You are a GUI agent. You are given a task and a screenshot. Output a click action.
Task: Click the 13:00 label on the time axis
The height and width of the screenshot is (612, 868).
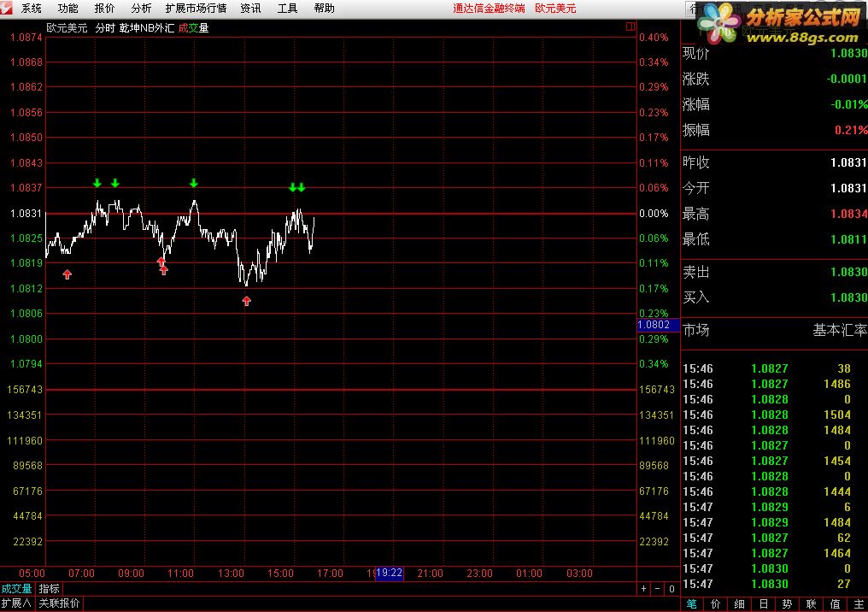(x=231, y=574)
